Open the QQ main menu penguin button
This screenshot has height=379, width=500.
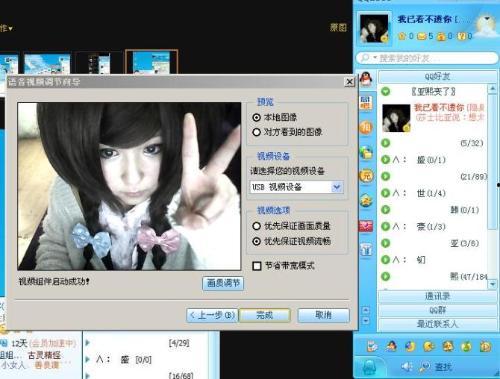point(369,367)
